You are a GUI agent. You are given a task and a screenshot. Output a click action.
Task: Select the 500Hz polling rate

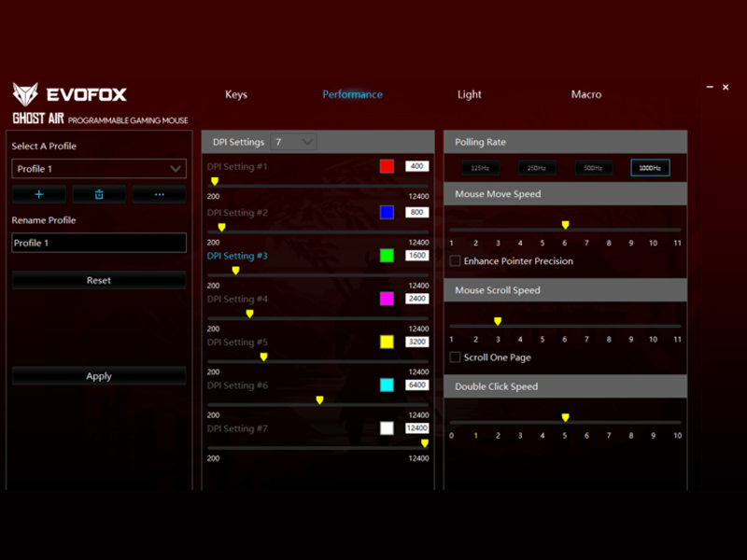(x=593, y=168)
